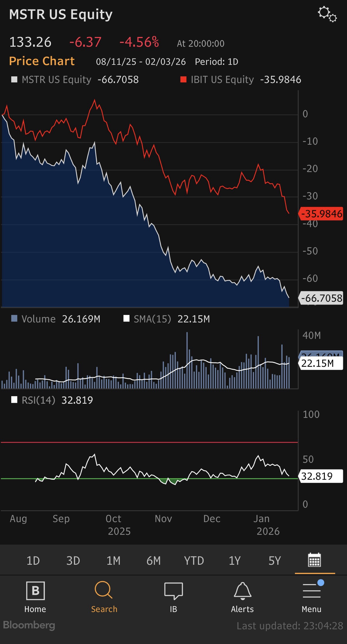The width and height of the screenshot is (347, 644).
Task: Select the 3D time range
Action: [73, 561]
